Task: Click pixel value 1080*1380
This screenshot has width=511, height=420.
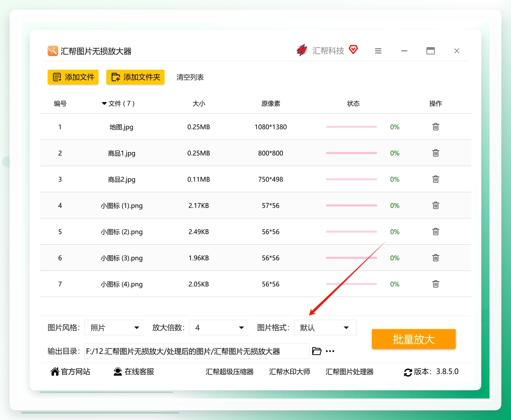Action: point(271,127)
